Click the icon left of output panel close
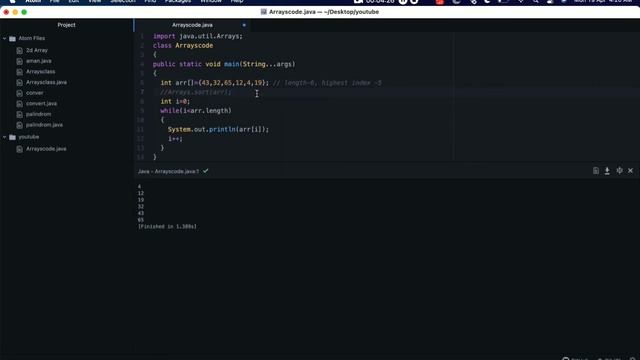The width and height of the screenshot is (640, 360). 620,171
